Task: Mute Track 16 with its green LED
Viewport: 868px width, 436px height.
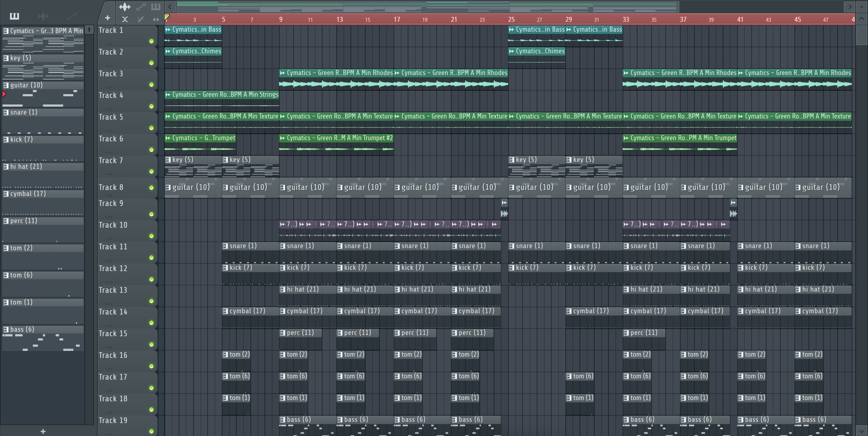Action: 152,366
